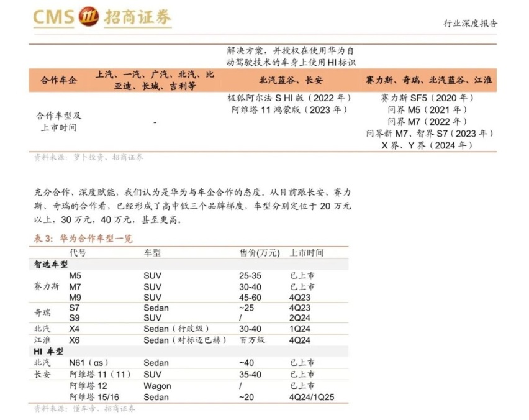Select 阿维塔 11（11）cell
The width and height of the screenshot is (529, 420).
100,375
